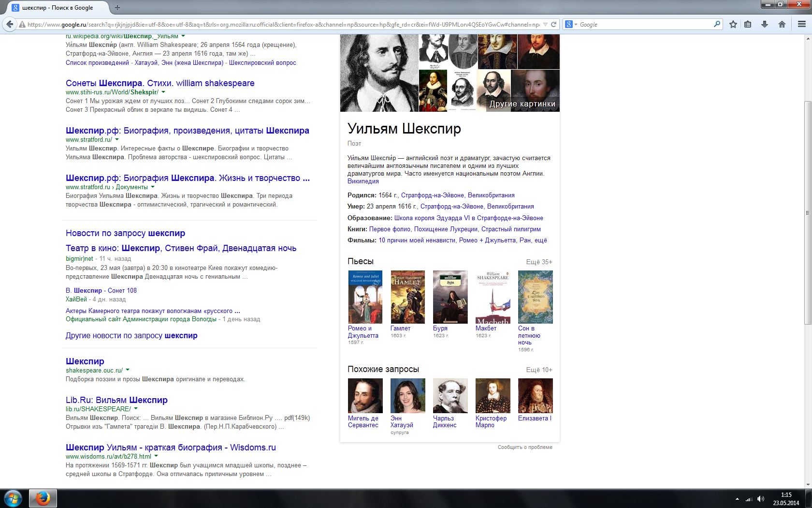Viewport: 812px width, 508px height.
Task: Open 'Энн Хатауэй' portrait thumbnail
Action: (408, 396)
